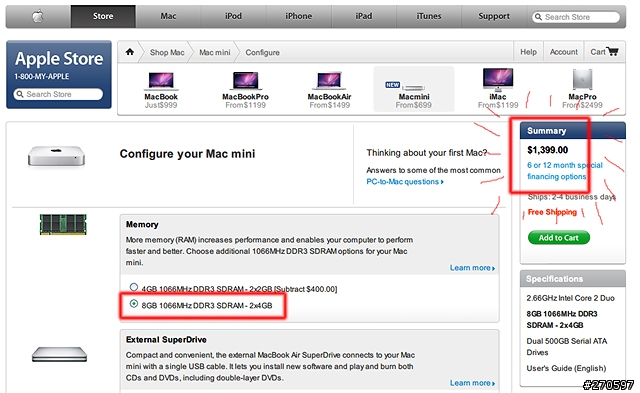Select 4GB 1066MHz DDR3 SDRAM option
The image size is (640, 393).
[x=133, y=287]
